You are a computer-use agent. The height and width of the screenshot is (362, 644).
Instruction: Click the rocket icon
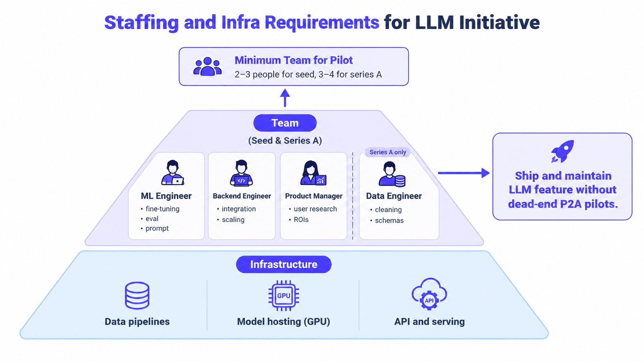(562, 151)
